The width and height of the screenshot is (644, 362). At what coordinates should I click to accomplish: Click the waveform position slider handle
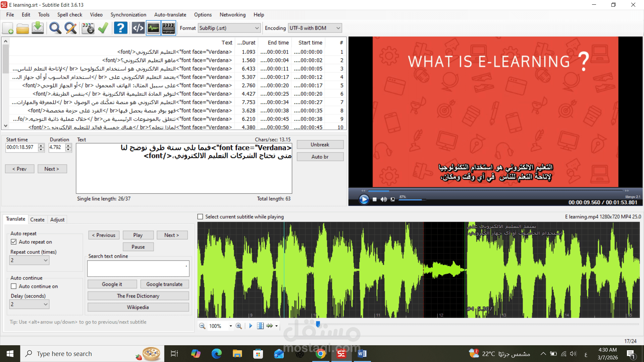(318, 324)
